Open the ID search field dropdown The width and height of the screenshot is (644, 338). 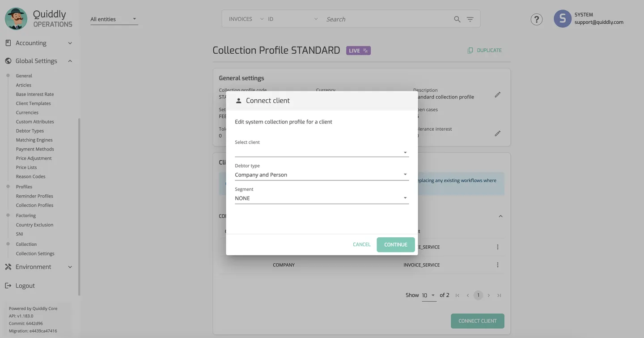293,19
